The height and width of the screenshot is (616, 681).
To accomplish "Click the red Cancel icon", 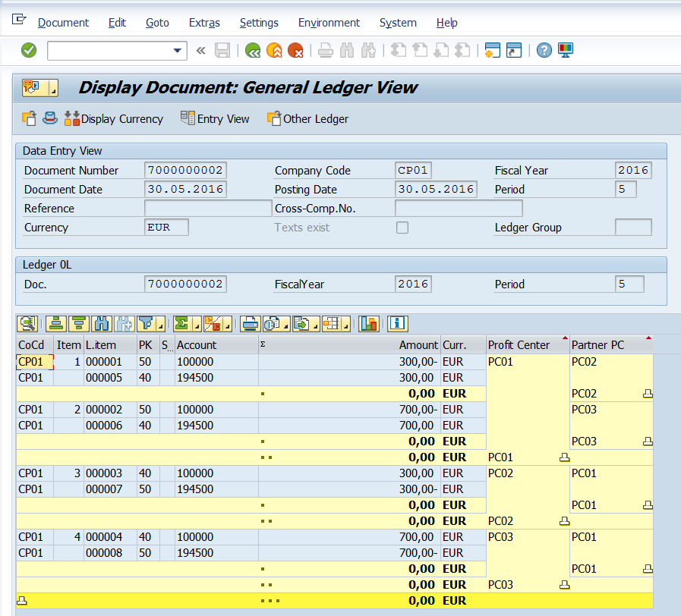I will [295, 50].
